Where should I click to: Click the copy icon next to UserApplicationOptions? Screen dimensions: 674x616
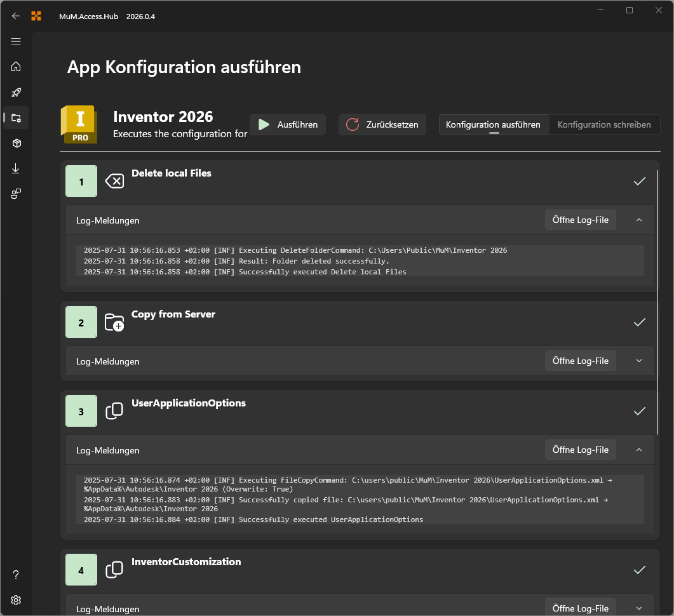click(x=114, y=411)
